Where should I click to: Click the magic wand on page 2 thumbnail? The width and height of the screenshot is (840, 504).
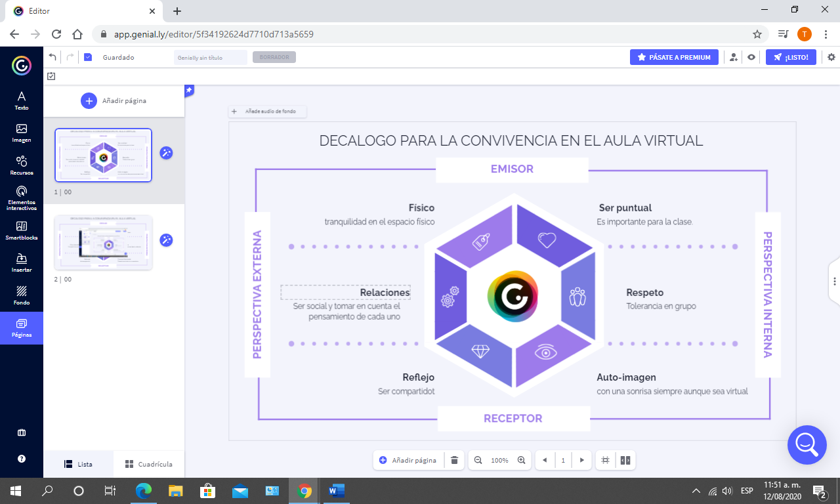[x=166, y=240]
